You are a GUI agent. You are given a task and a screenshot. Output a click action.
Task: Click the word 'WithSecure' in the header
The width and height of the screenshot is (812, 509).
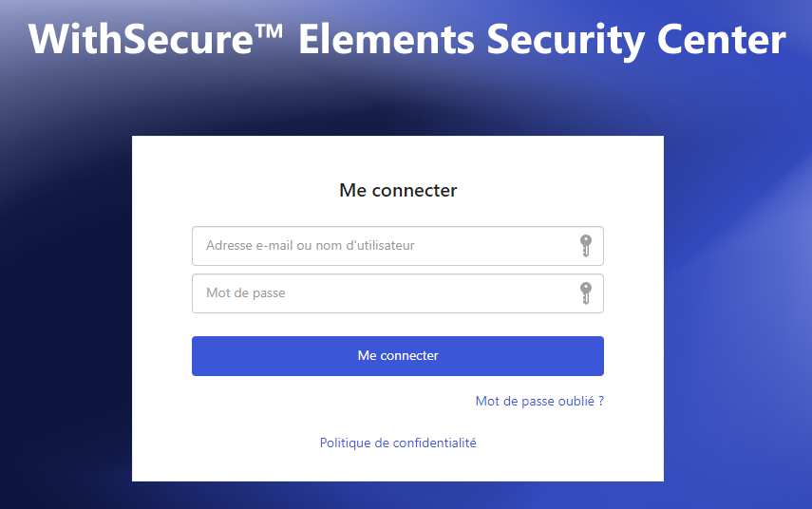(x=141, y=39)
